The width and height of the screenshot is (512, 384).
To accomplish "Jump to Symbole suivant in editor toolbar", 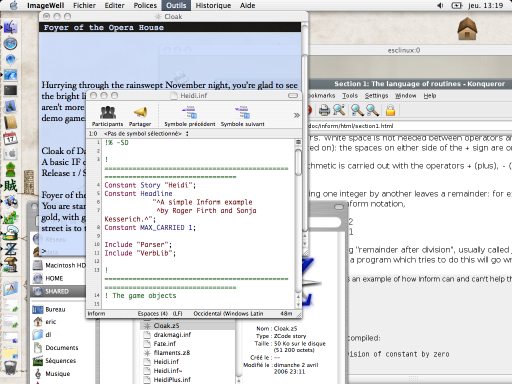I will coord(242,115).
